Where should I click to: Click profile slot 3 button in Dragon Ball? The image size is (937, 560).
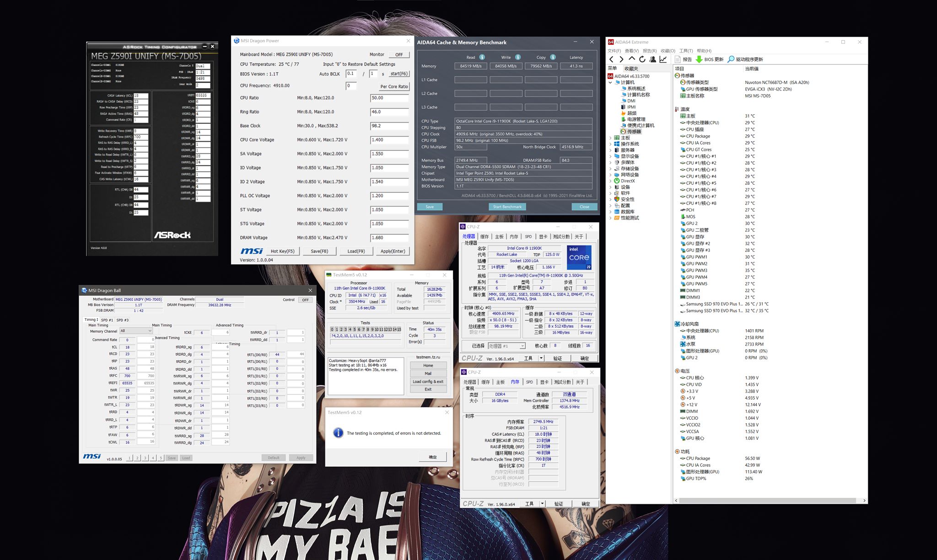click(x=145, y=458)
